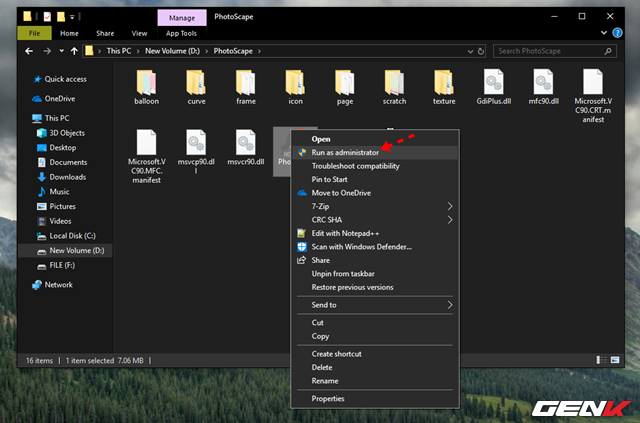Click the chevron after New Volume (D:) in the address bar
The width and height of the screenshot is (640, 423).
tap(207, 51)
